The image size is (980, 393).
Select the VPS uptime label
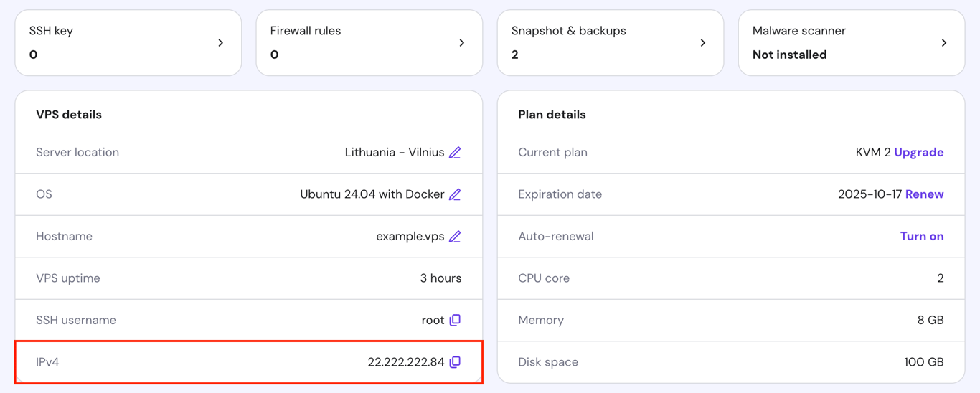tap(68, 278)
